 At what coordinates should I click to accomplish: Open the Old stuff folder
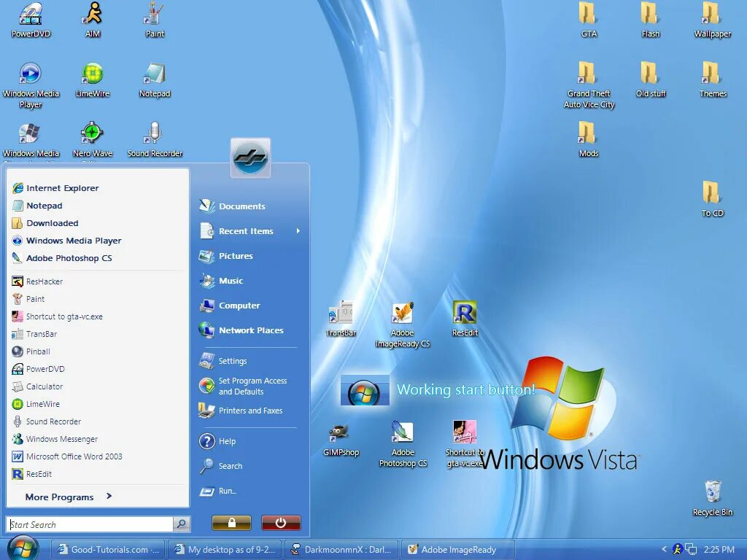651,80
